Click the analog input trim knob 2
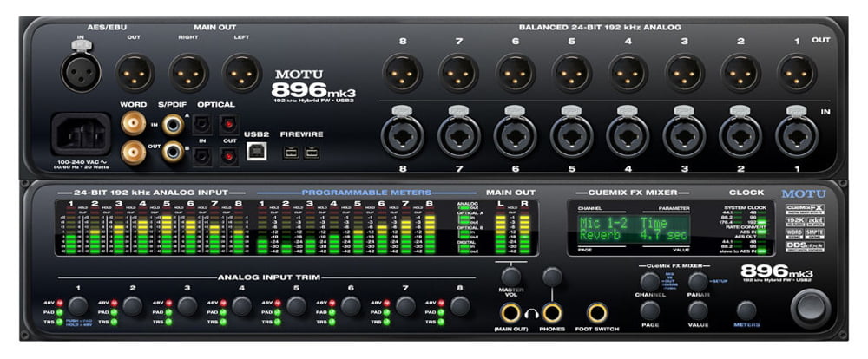Screen dimensions: 868x359 133,306
